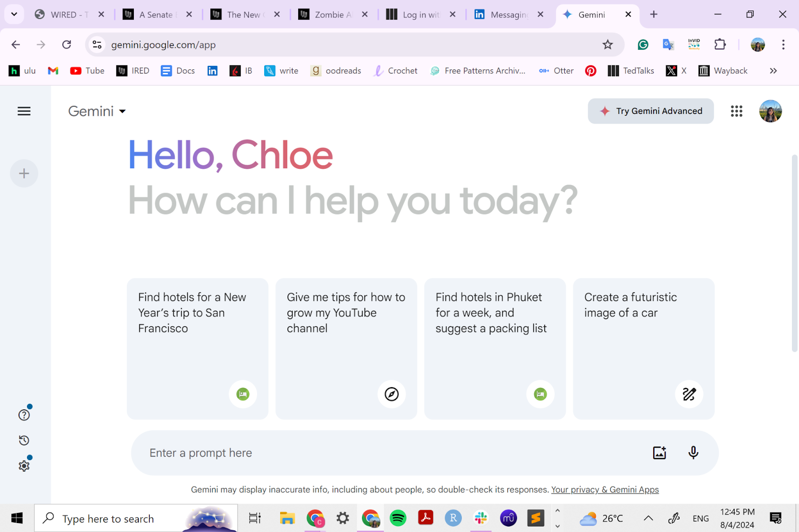Image resolution: width=799 pixels, height=532 pixels.
Task: Open the Docs bookmark
Action: click(178, 71)
